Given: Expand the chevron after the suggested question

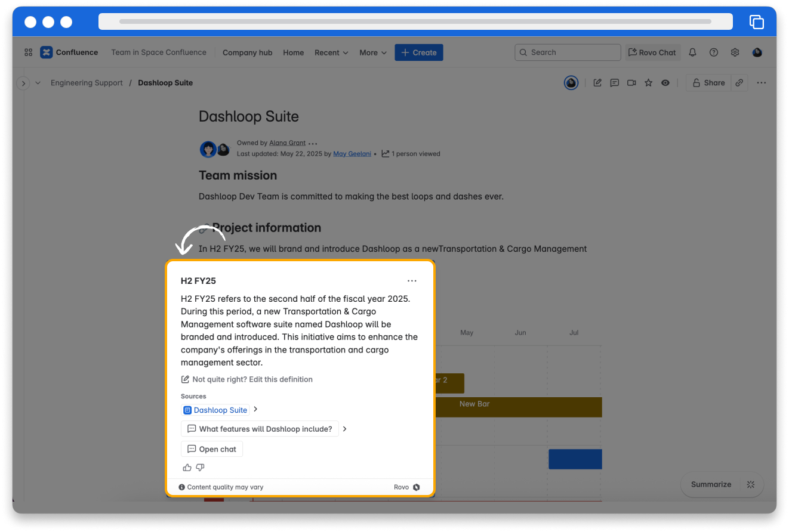Looking at the screenshot, I should pos(345,429).
